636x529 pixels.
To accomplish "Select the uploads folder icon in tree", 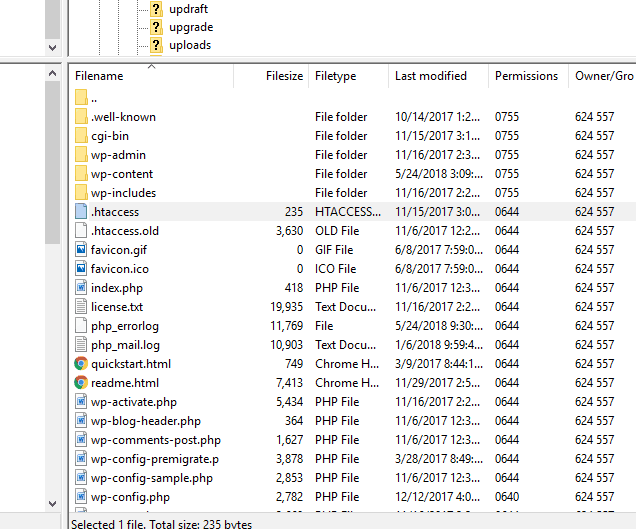I will click(156, 45).
